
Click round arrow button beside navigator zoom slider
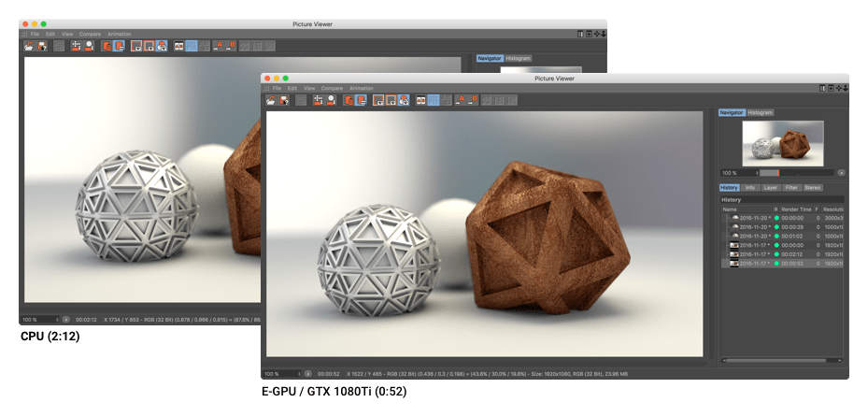(x=842, y=173)
